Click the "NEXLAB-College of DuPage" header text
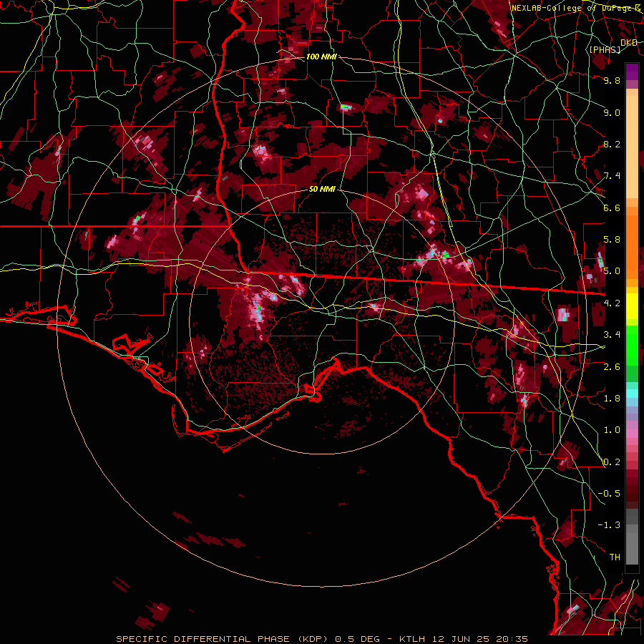 click(573, 8)
